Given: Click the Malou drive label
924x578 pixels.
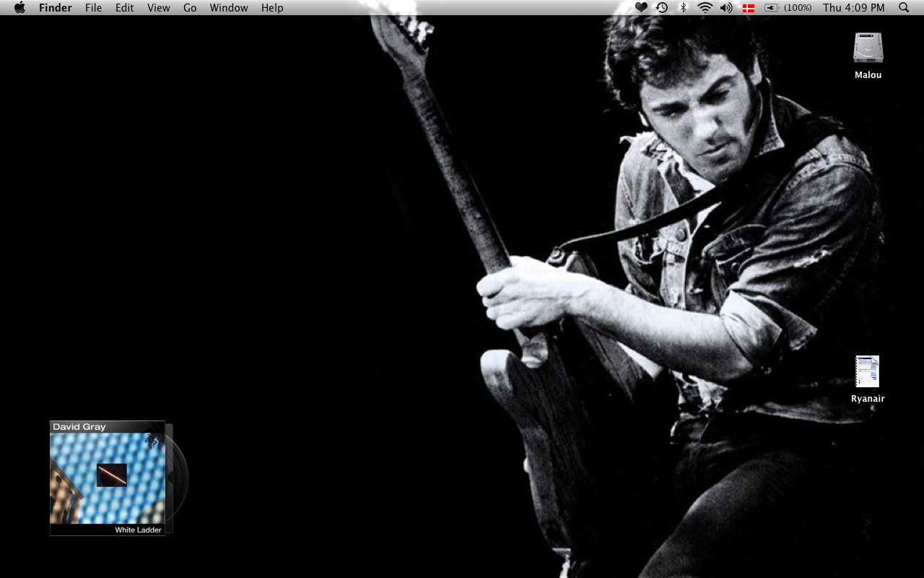Looking at the screenshot, I should 868,75.
